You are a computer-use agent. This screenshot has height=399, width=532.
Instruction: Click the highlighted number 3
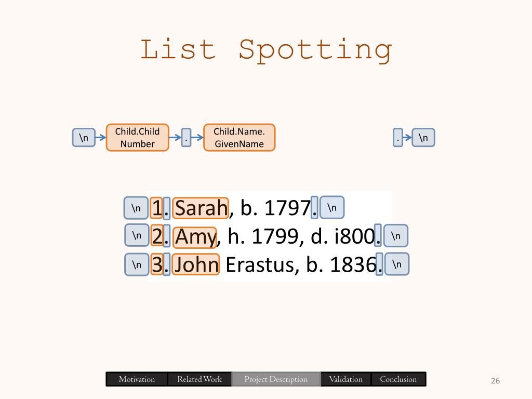(x=157, y=264)
